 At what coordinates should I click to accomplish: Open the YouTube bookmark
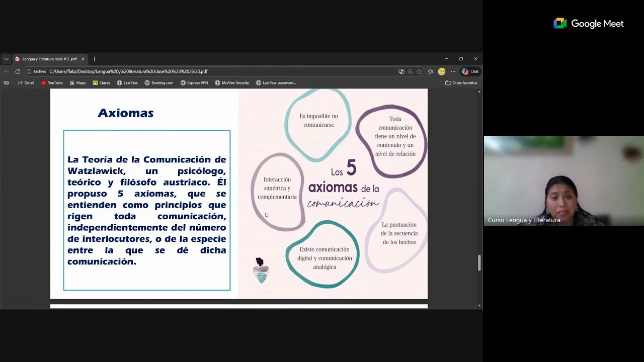tap(52, 83)
